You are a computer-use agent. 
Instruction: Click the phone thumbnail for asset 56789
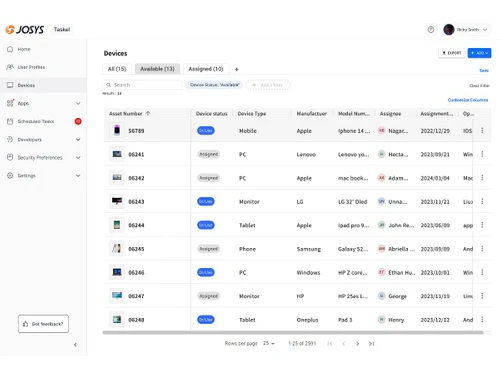(x=117, y=130)
